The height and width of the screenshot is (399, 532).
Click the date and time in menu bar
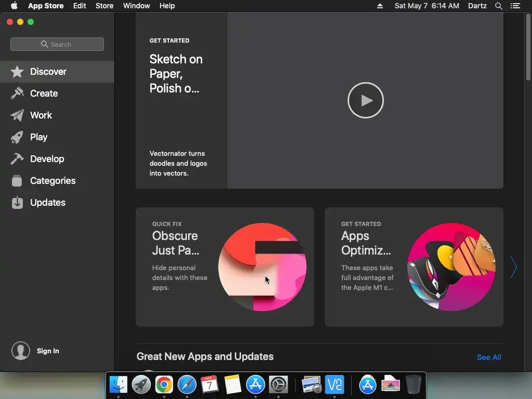tap(427, 6)
